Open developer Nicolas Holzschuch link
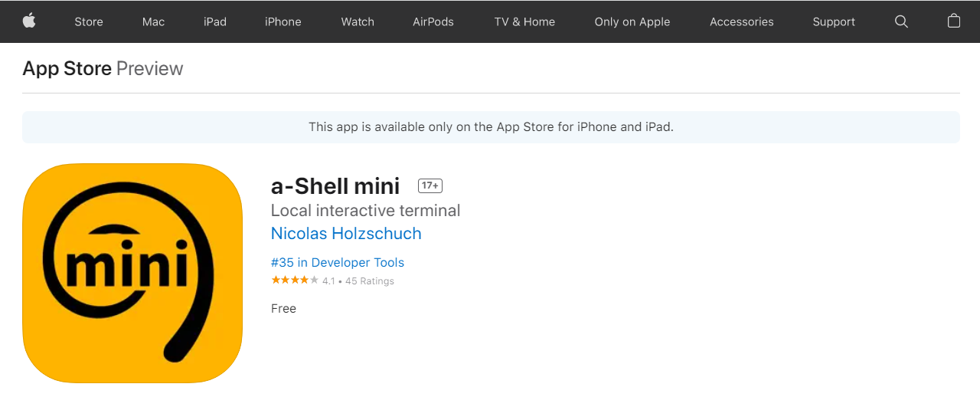Screen dimensions: 980x397 point(346,234)
